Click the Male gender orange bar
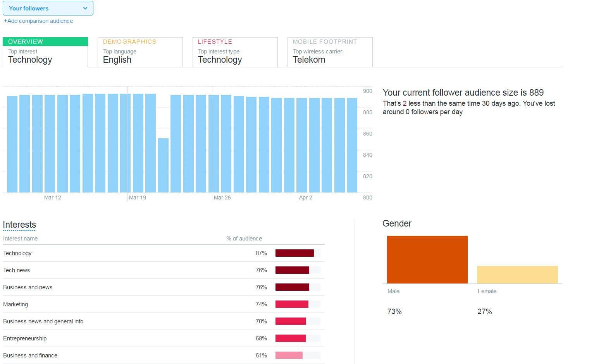The image size is (594, 364). (427, 259)
